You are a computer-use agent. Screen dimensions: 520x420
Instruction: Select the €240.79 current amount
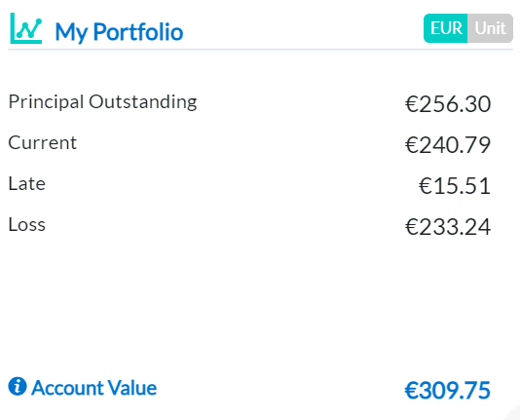click(x=448, y=145)
